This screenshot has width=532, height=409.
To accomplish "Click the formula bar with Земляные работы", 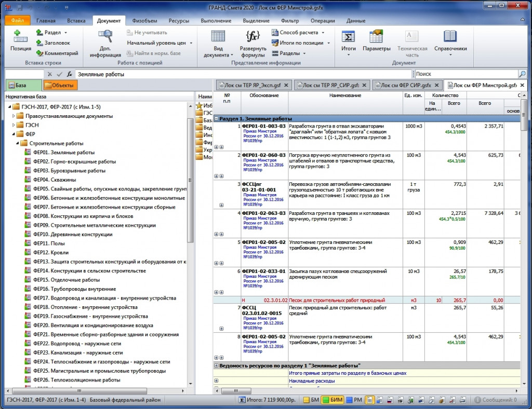I will pyautogui.click(x=243, y=74).
